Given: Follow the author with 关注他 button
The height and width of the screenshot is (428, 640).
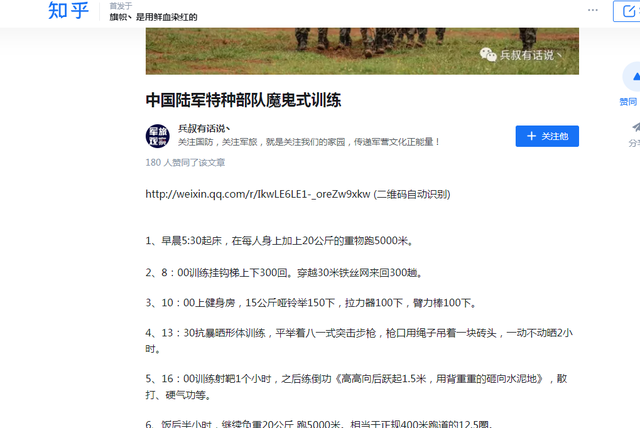Looking at the screenshot, I should [547, 135].
